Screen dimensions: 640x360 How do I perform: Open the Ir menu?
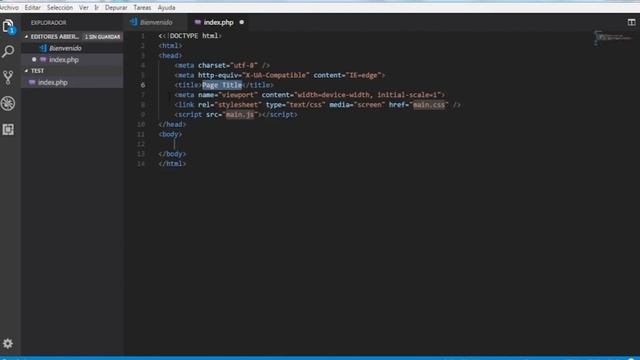click(x=97, y=7)
